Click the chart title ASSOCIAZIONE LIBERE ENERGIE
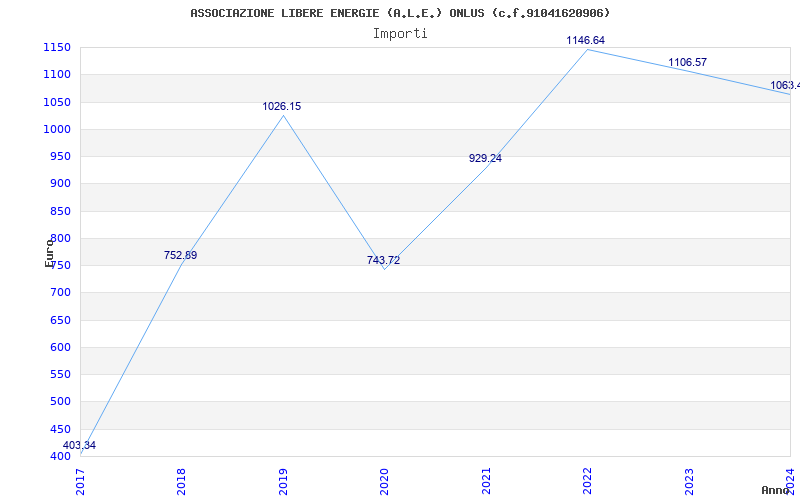The image size is (800, 500). (x=400, y=13)
